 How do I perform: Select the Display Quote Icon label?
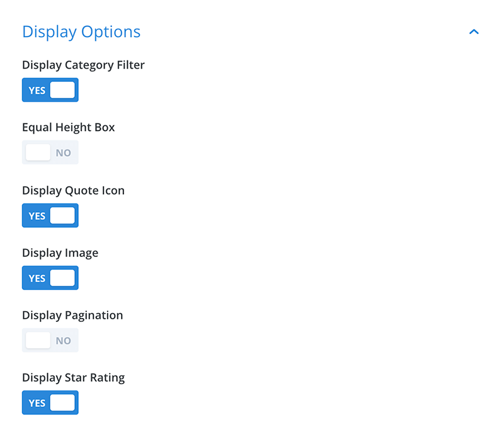pyautogui.click(x=73, y=190)
